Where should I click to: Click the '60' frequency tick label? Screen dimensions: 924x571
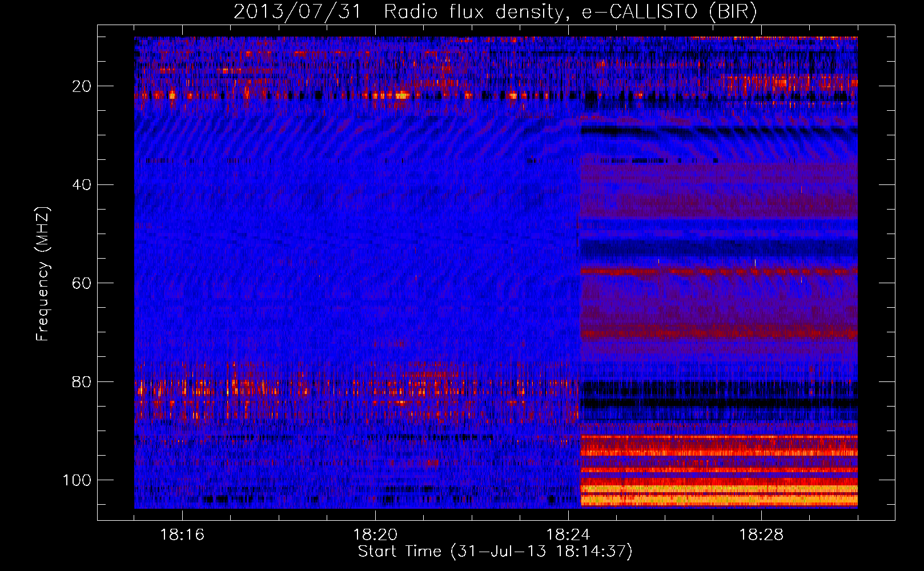point(82,283)
